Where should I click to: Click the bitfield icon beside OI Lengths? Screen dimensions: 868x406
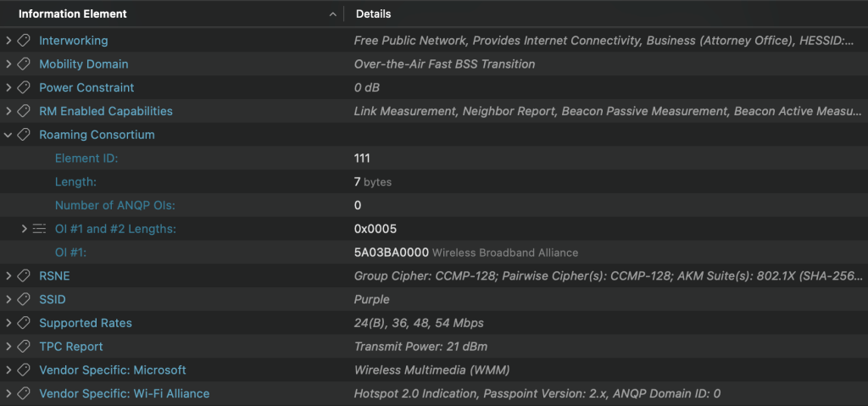point(39,229)
